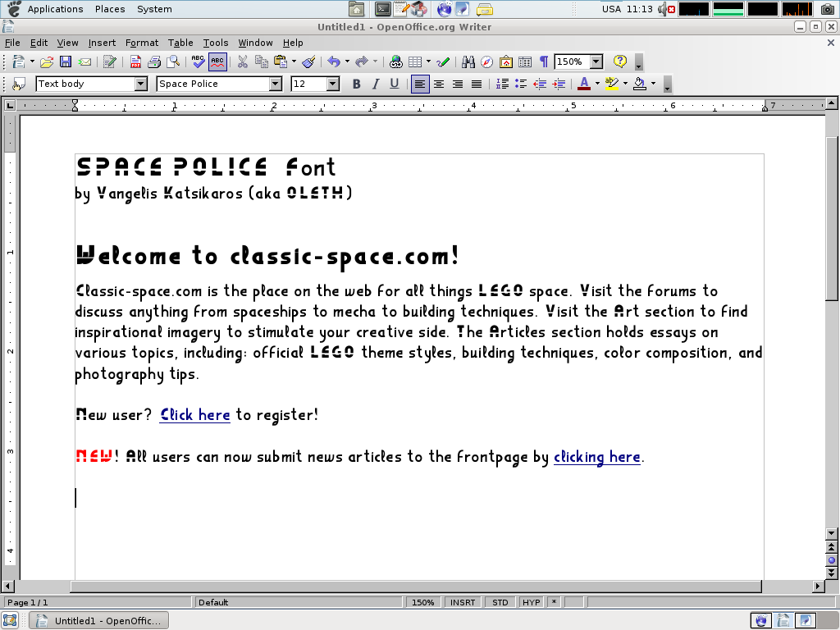Open the Undo history dropdown arrow
This screenshot has width=840, height=630.
coord(347,62)
